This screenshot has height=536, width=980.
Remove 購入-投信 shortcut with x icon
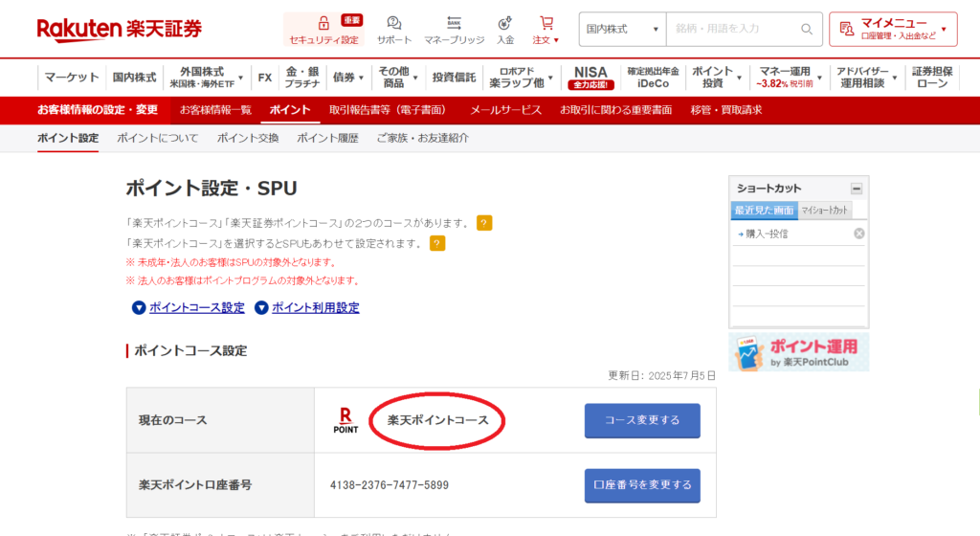859,233
